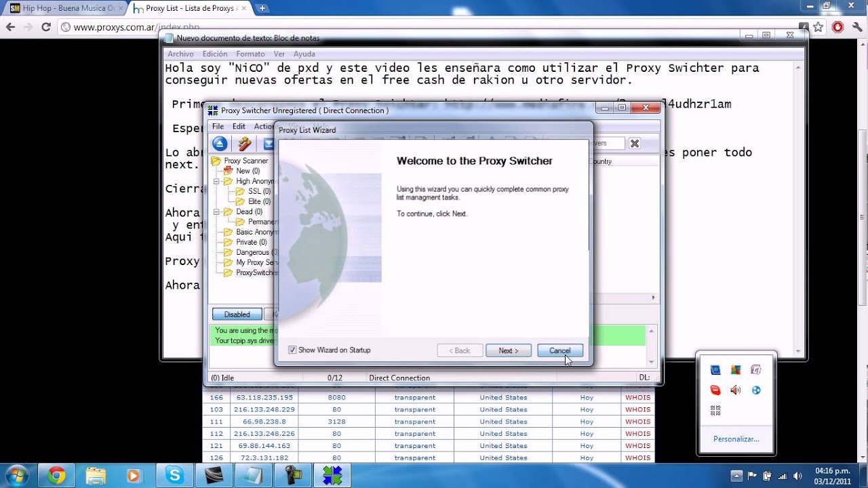The width and height of the screenshot is (868, 488).
Task: Open the Proxy List Wizard wand icon
Action: [x=244, y=144]
